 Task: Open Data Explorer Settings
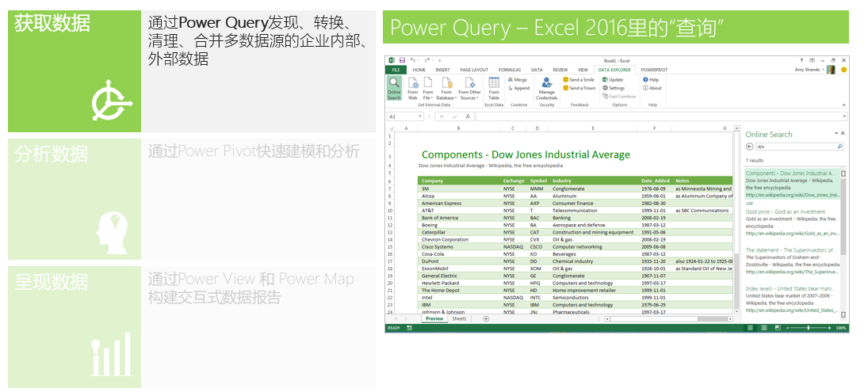[614, 88]
